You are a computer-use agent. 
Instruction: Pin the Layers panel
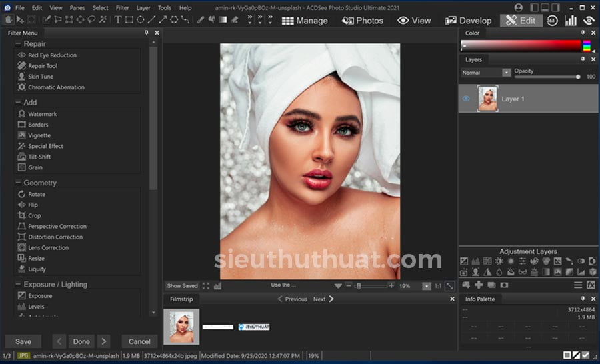point(583,59)
